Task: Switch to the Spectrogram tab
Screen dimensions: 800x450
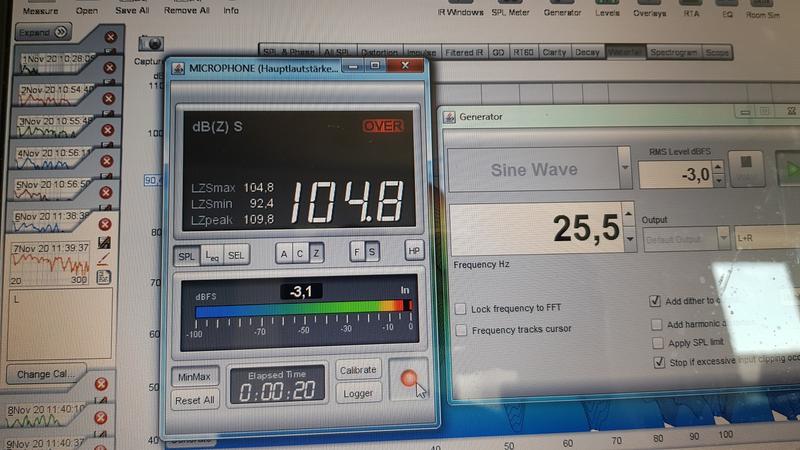Action: [x=673, y=52]
